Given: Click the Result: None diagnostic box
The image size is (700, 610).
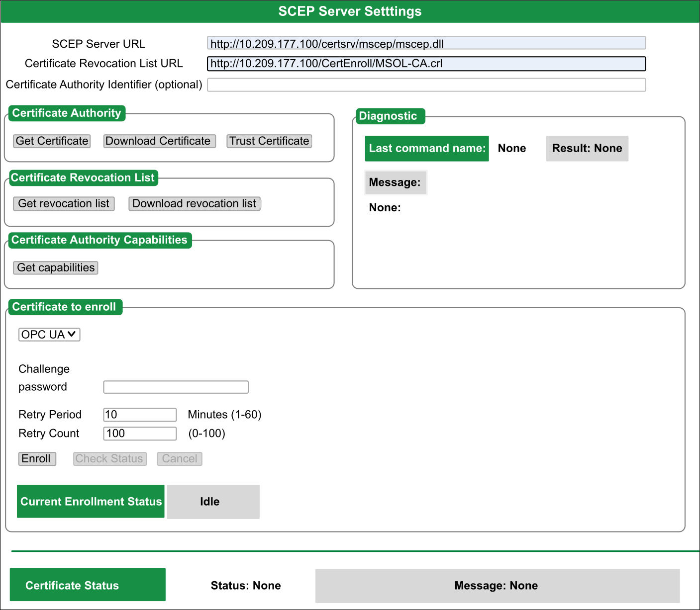Looking at the screenshot, I should click(587, 149).
